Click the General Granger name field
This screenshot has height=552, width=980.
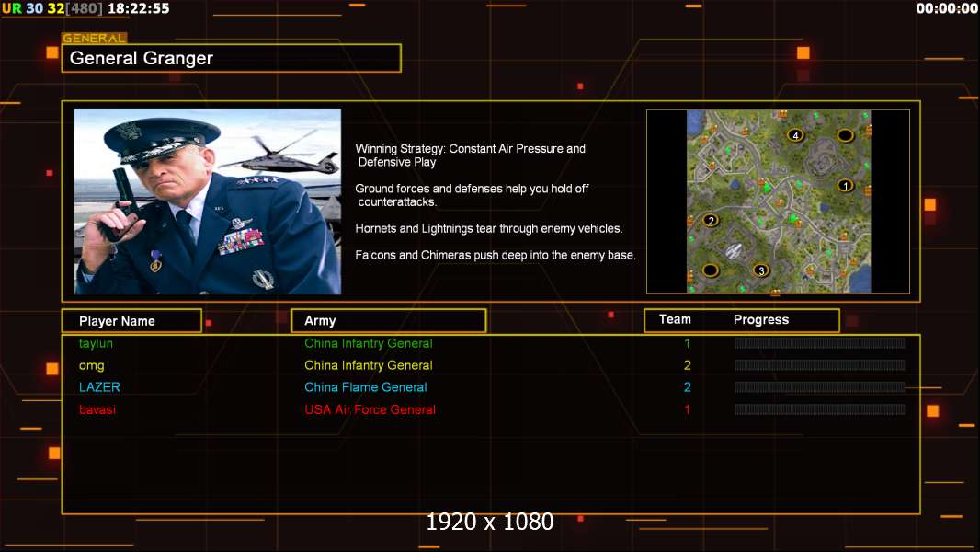231,58
